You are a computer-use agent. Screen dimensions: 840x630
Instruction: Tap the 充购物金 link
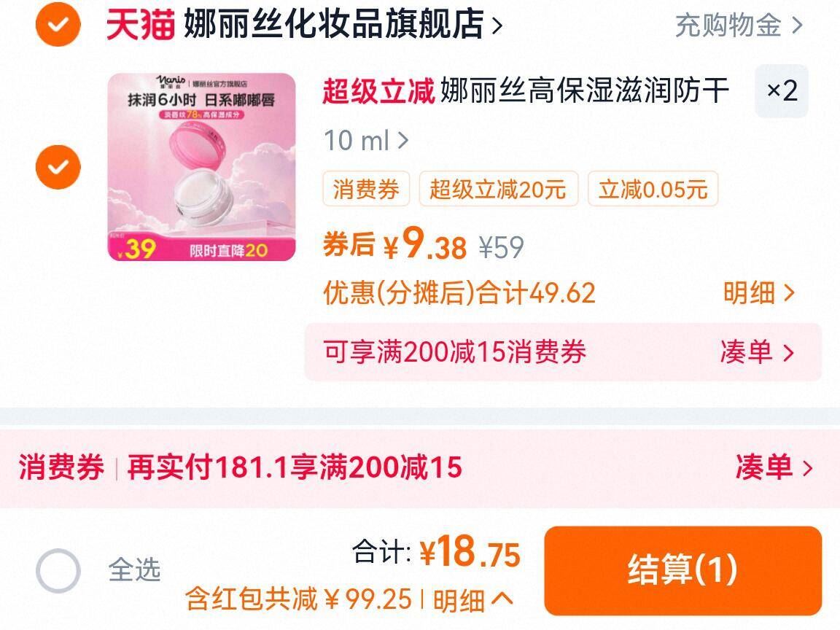[x=739, y=26]
